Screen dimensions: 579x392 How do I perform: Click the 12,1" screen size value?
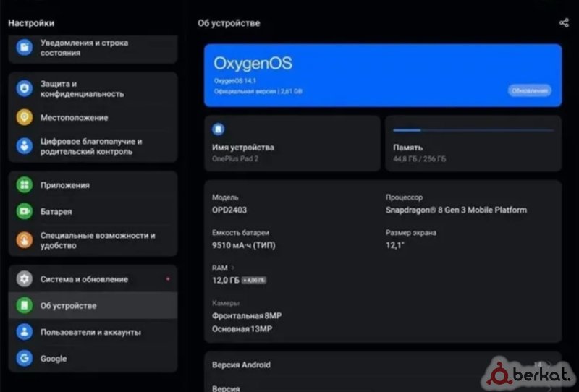point(394,245)
